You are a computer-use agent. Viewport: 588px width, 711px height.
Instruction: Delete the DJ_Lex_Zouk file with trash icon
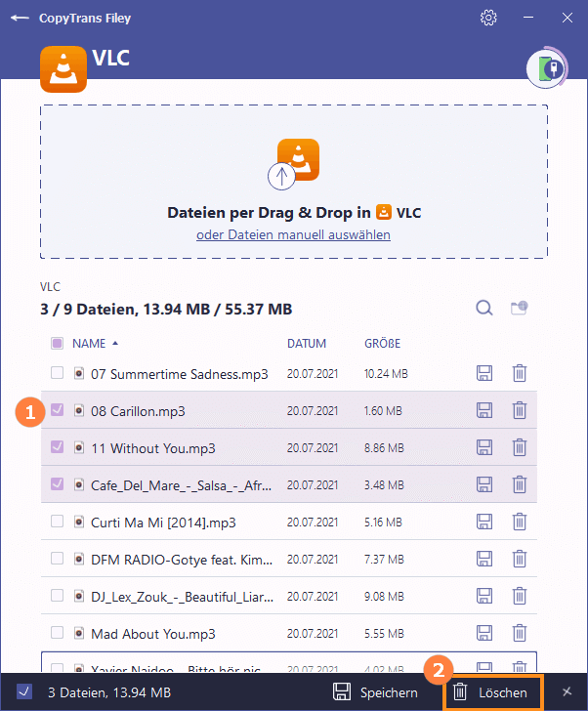(520, 596)
